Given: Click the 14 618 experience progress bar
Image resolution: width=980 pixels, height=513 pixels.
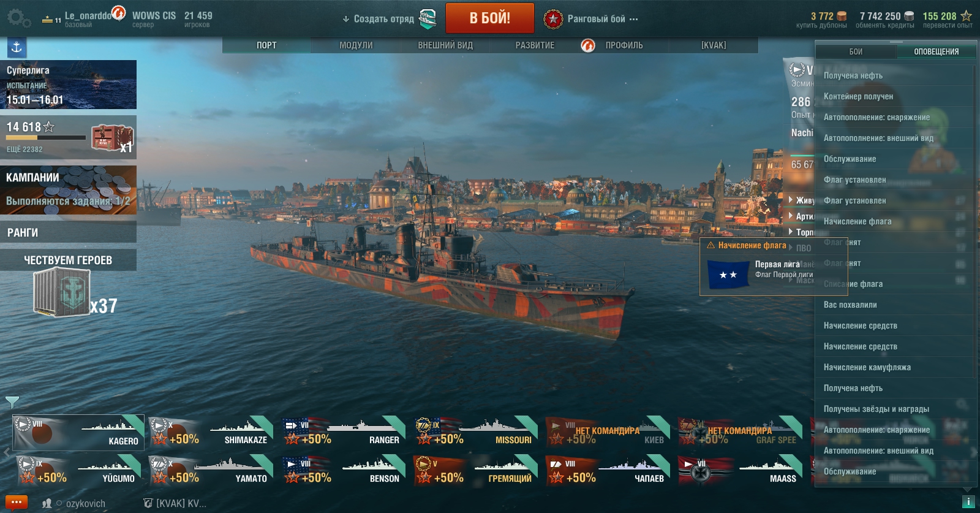Looking at the screenshot, I should [x=46, y=137].
